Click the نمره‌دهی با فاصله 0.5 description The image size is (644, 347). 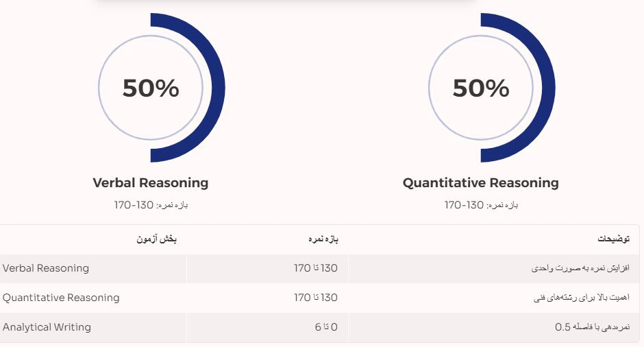pyautogui.click(x=592, y=327)
